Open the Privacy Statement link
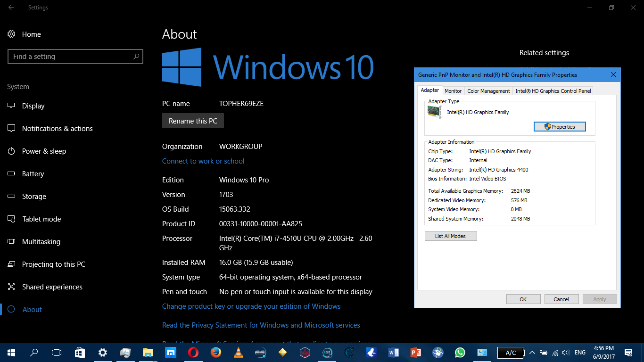The width and height of the screenshot is (644, 362). click(x=261, y=325)
